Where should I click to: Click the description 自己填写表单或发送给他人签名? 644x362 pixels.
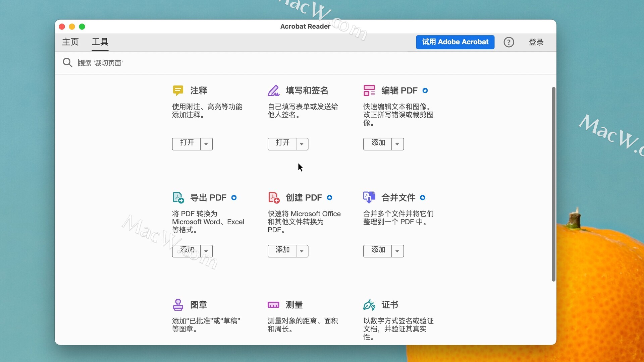(303, 111)
